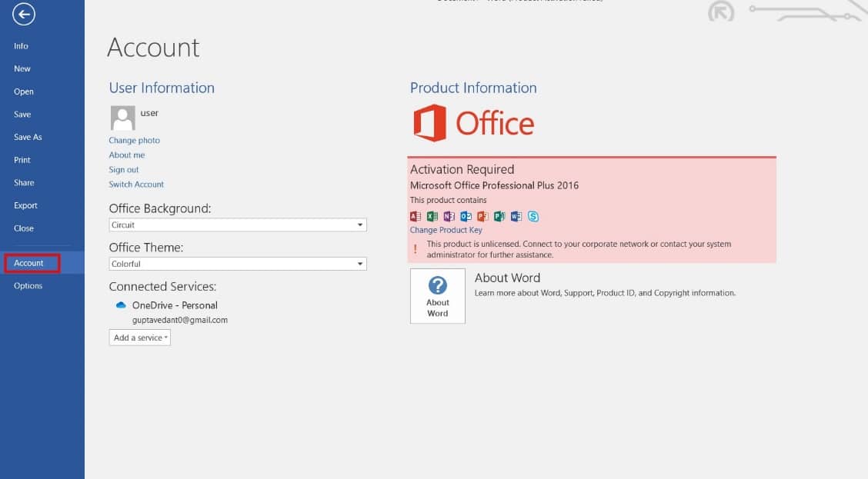
Task: Click the Change photo link
Action: click(134, 141)
